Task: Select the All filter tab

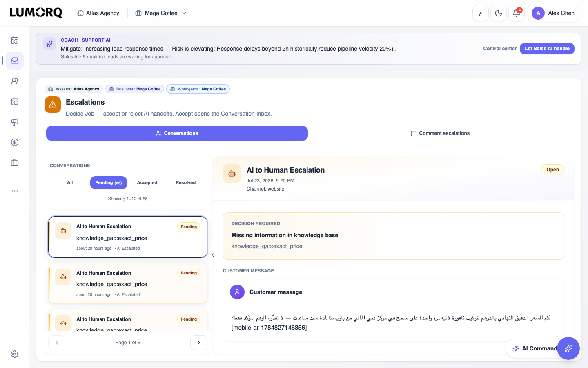Action: click(x=70, y=183)
